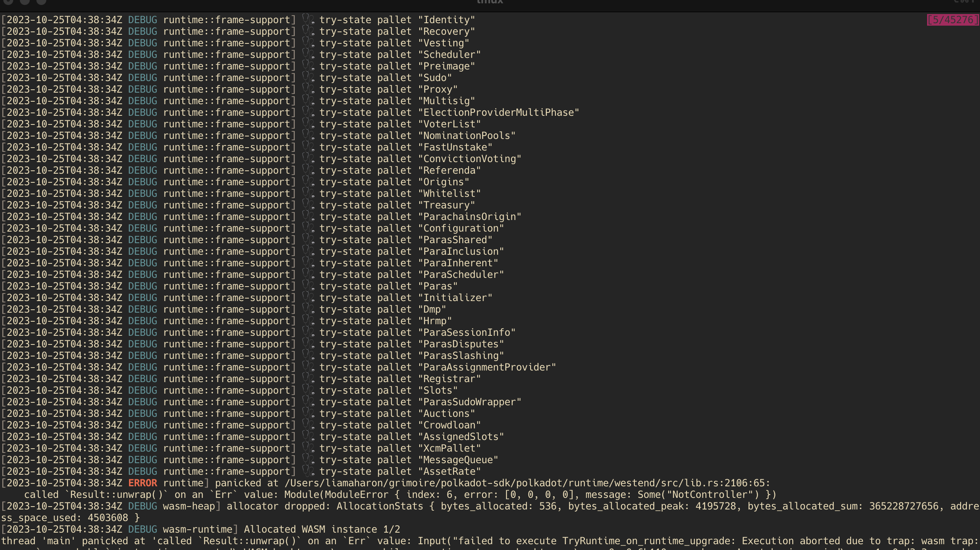Screen dimensions: 980x550
Task: Click the pallet name "Crowdloan"
Action: pyautogui.click(x=449, y=425)
